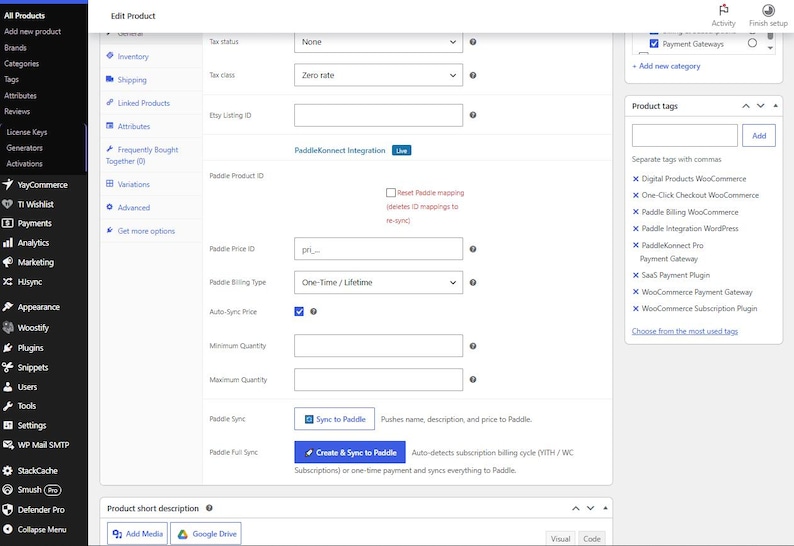Open the Linked Products tab

coord(151,103)
